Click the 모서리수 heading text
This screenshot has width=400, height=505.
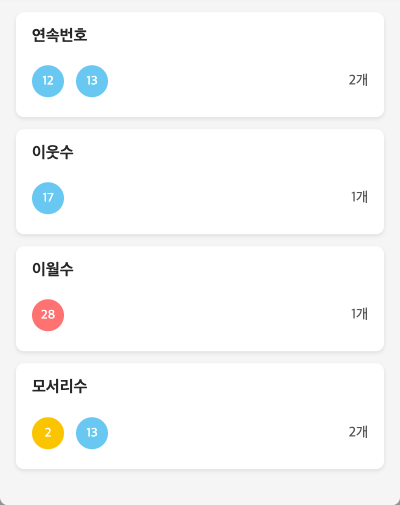coord(60,386)
